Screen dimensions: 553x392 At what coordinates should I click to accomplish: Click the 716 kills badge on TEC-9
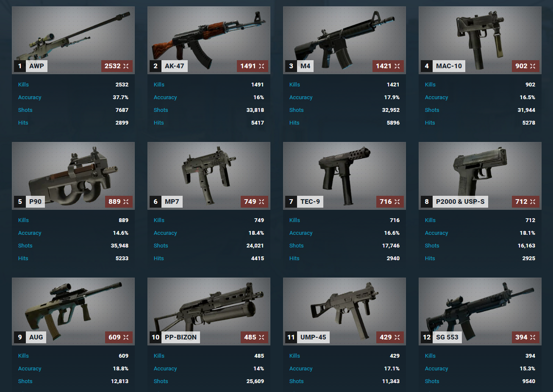click(390, 202)
